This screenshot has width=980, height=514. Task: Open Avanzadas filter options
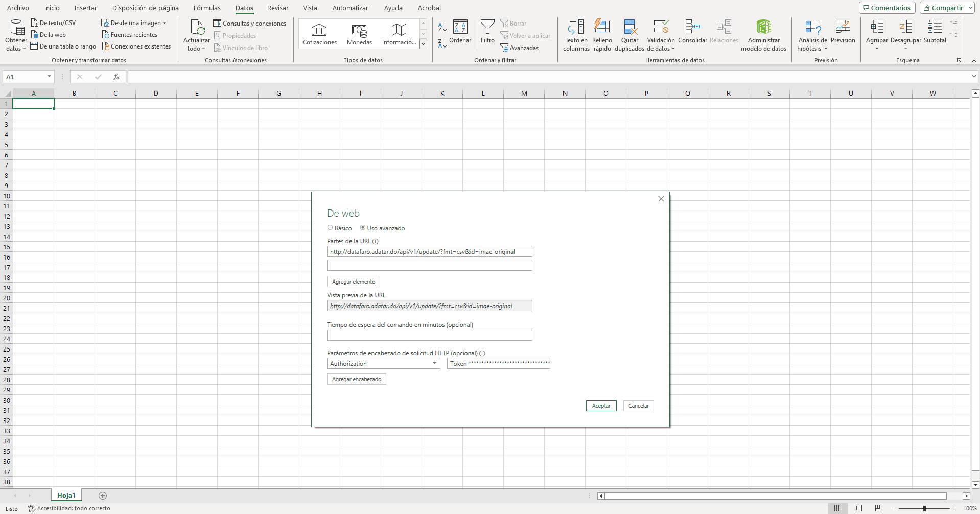pos(520,48)
